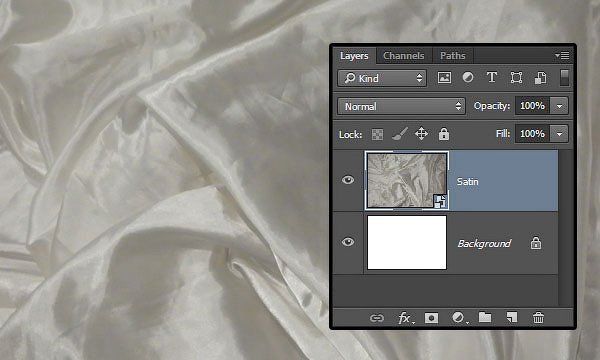This screenshot has width=600, height=360.
Task: Toggle layer filtering on/off switch
Action: coord(564,78)
